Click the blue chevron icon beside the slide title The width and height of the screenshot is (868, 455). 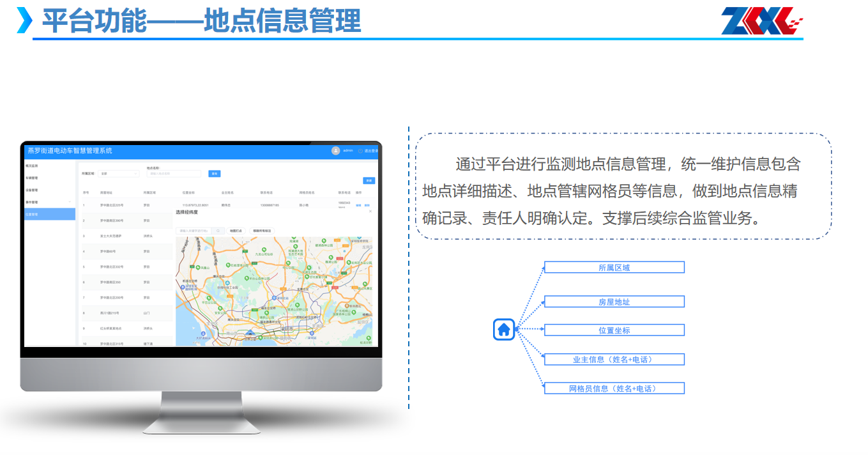pyautogui.click(x=24, y=20)
